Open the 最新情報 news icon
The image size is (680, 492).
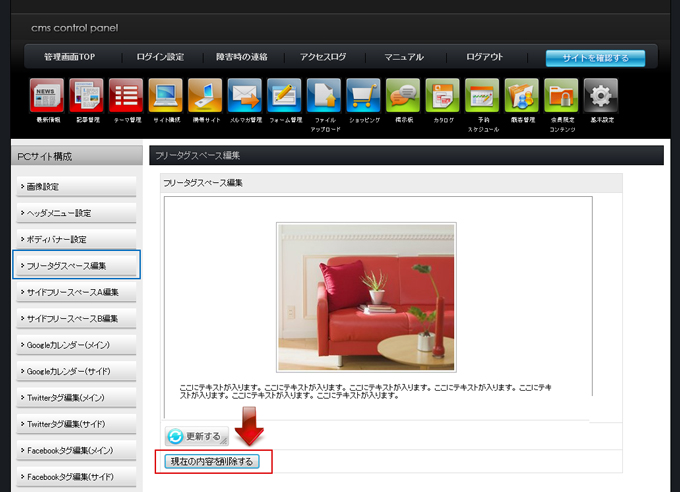click(48, 96)
